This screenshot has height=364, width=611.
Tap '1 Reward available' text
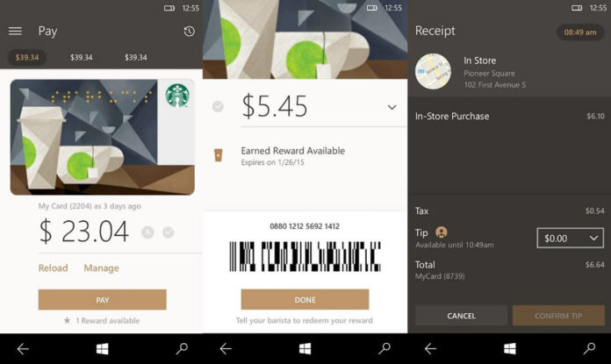[108, 320]
